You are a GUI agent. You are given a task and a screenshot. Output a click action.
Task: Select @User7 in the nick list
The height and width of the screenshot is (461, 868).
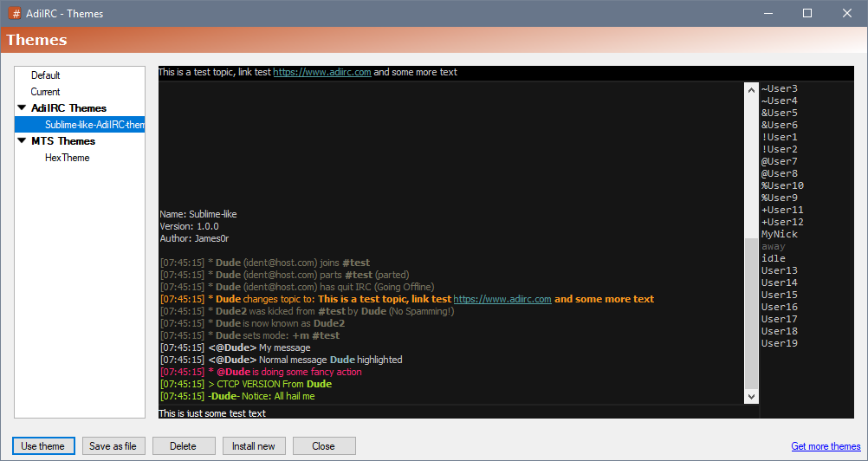pos(780,161)
